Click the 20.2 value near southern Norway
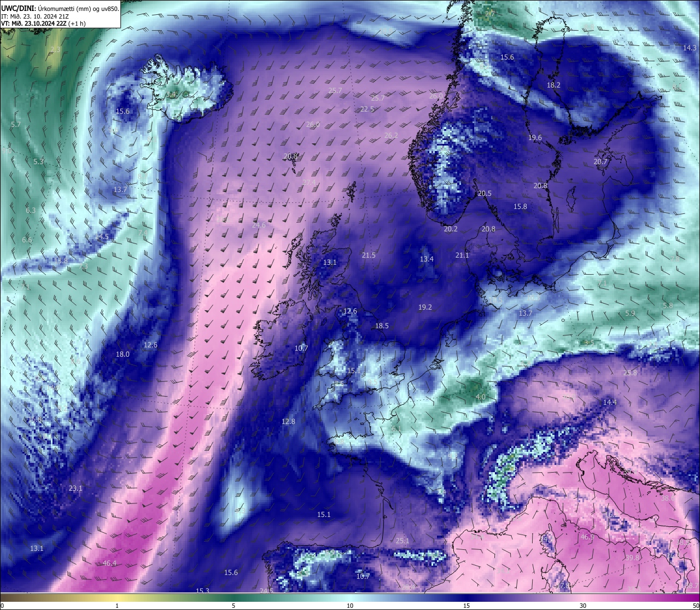Screen dimensions: 700x610 coord(451,229)
